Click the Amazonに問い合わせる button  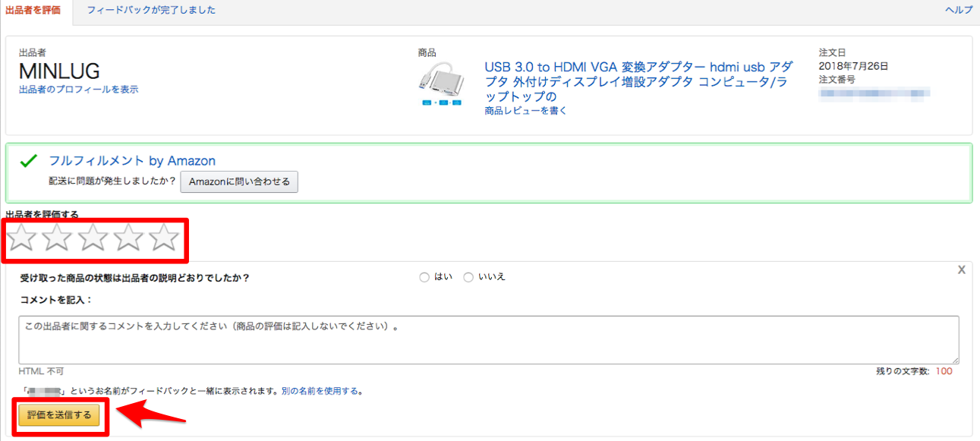pos(239,181)
